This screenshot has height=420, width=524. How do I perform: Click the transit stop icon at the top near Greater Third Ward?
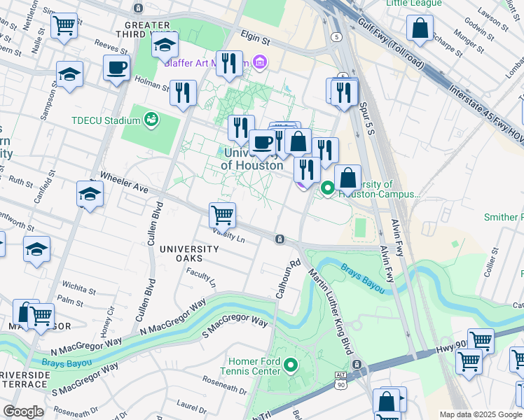(138, 8)
